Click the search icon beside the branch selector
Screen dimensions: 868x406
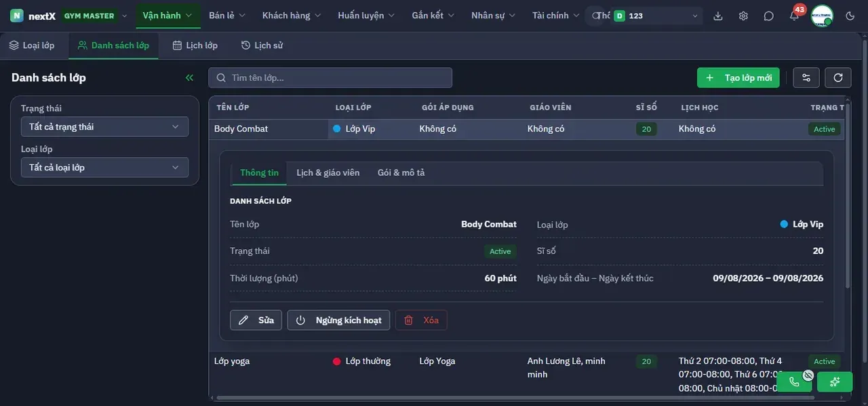point(596,16)
